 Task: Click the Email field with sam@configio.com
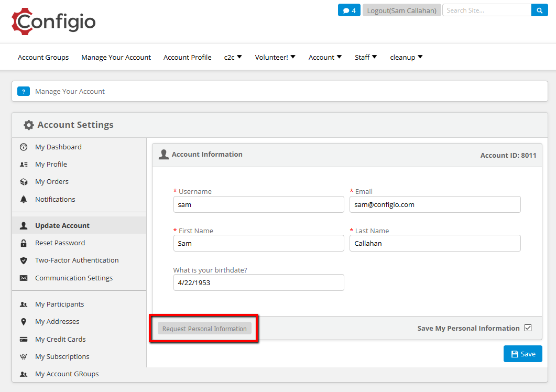[435, 205]
